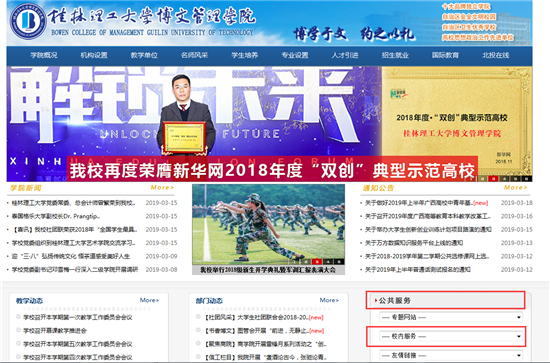The height and width of the screenshot is (363, 550).
Task: Click the red active photo carousel indicator
Action: click(x=317, y=262)
